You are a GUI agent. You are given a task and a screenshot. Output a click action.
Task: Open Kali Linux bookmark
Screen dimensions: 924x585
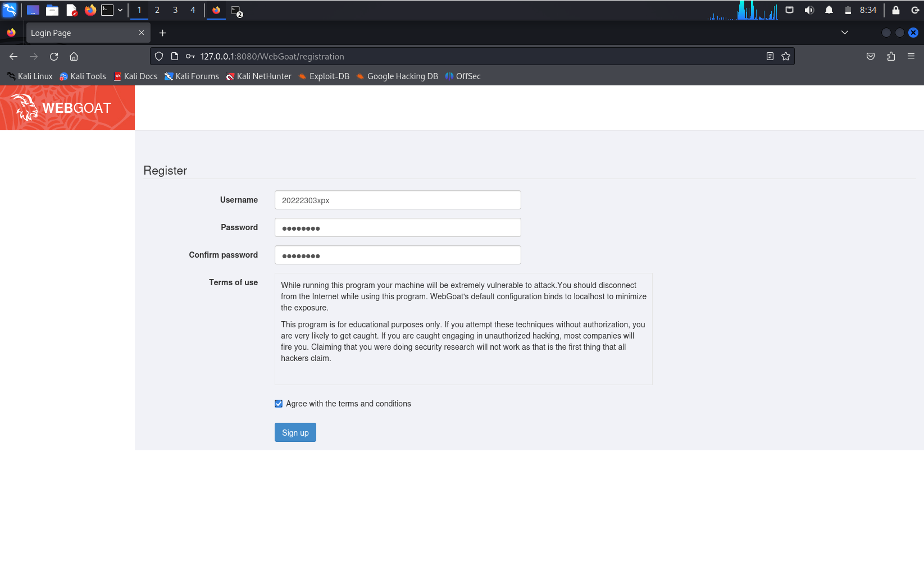tap(30, 76)
